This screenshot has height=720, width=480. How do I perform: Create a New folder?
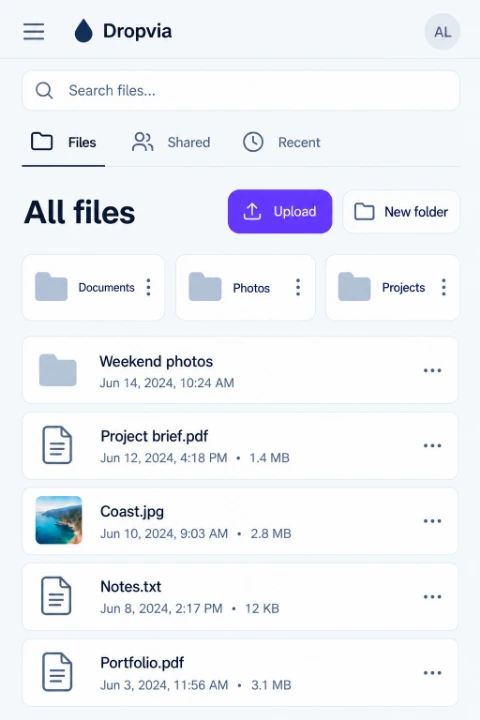(401, 212)
